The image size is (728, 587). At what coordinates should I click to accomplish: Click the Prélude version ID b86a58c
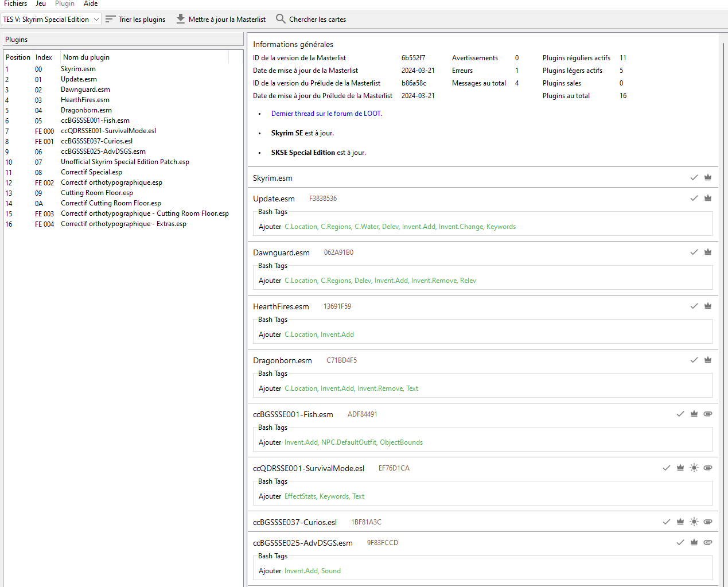(x=414, y=83)
